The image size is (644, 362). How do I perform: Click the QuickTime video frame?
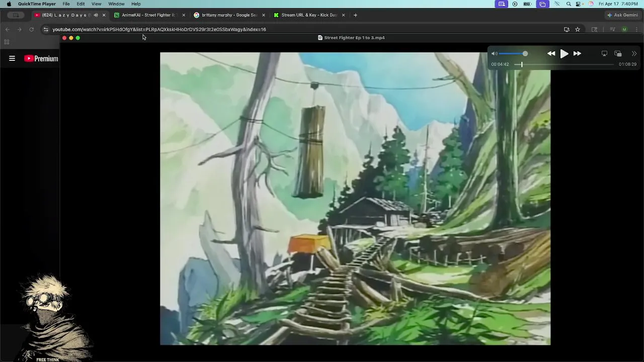355,199
